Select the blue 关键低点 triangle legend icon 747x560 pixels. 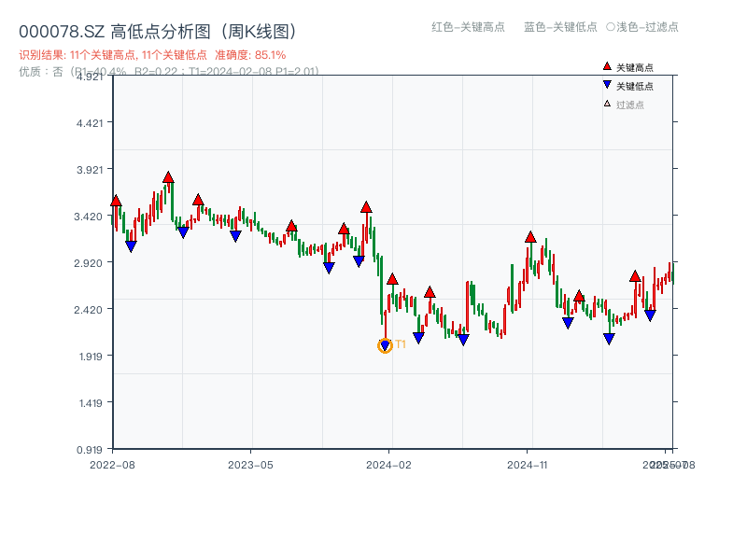coord(606,82)
